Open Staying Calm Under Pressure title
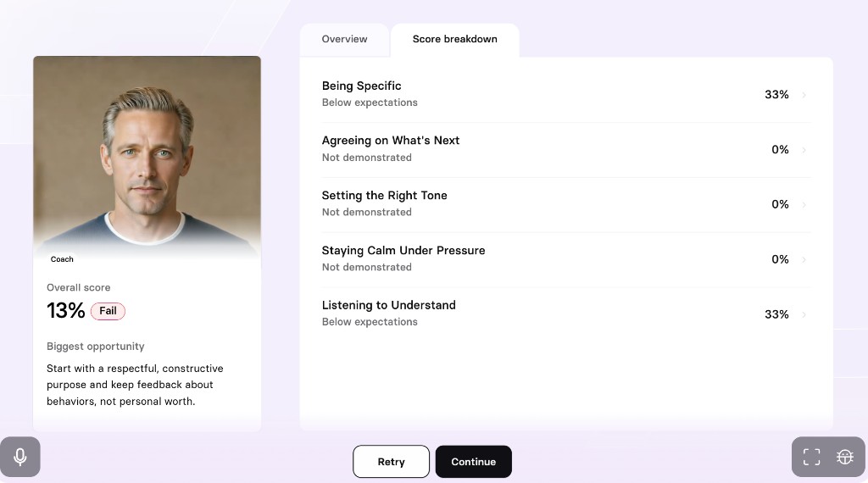The width and height of the screenshot is (868, 483). 403,250
